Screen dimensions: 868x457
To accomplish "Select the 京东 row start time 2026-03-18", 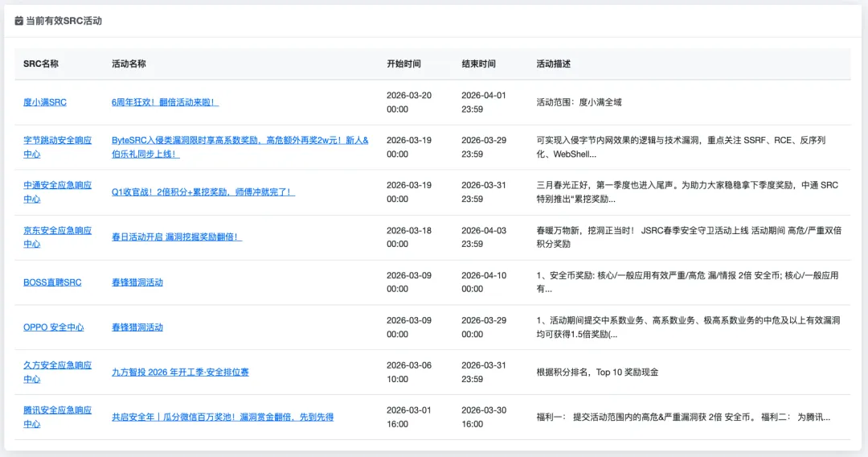I will 409,237.
